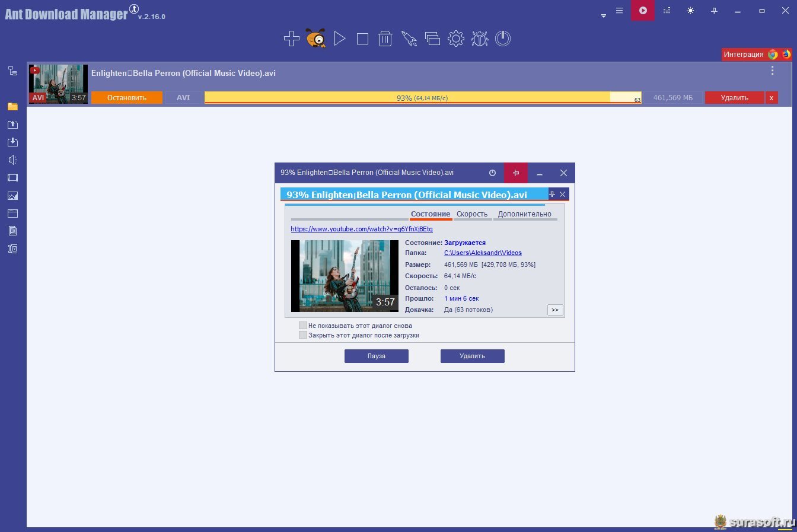
Task: Select the download-arrow sidebar filter icon
Action: click(x=12, y=142)
